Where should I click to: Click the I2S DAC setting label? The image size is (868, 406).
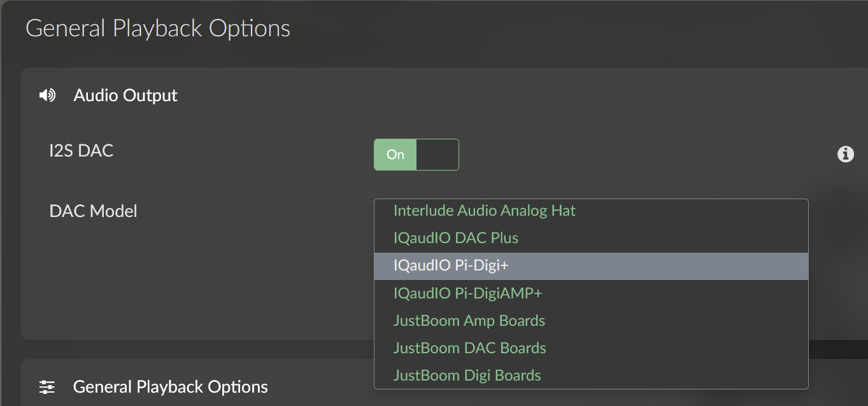pos(81,151)
